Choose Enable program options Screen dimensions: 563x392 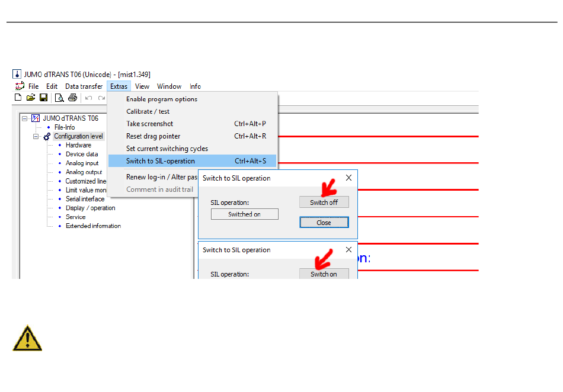coord(193,99)
